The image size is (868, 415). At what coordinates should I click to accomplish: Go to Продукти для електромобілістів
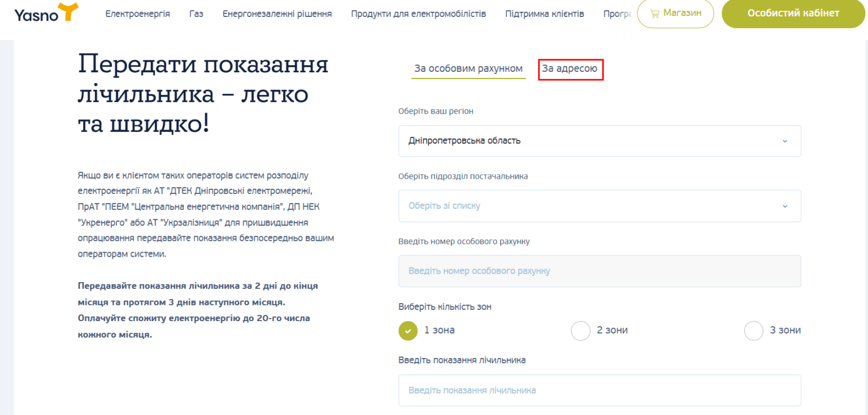(x=418, y=14)
